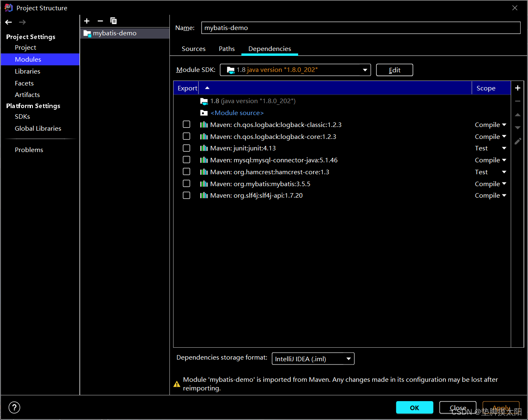Open Help via the question mark icon

pyautogui.click(x=14, y=407)
